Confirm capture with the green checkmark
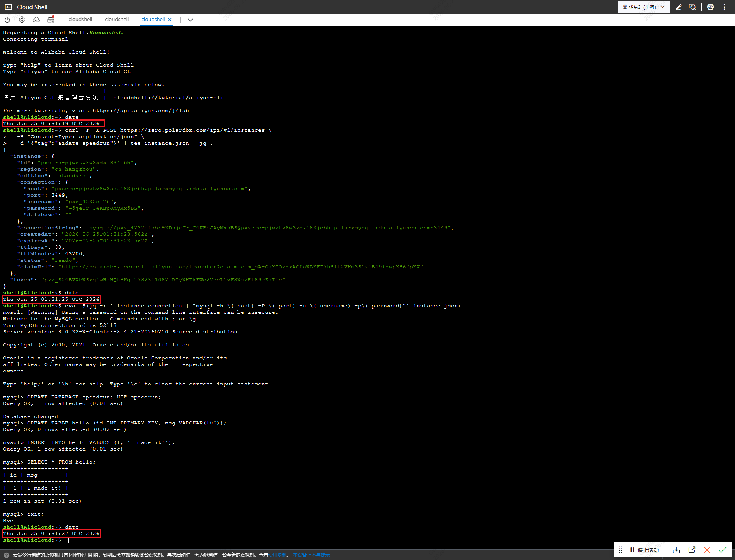This screenshot has height=560, width=735. (722, 550)
